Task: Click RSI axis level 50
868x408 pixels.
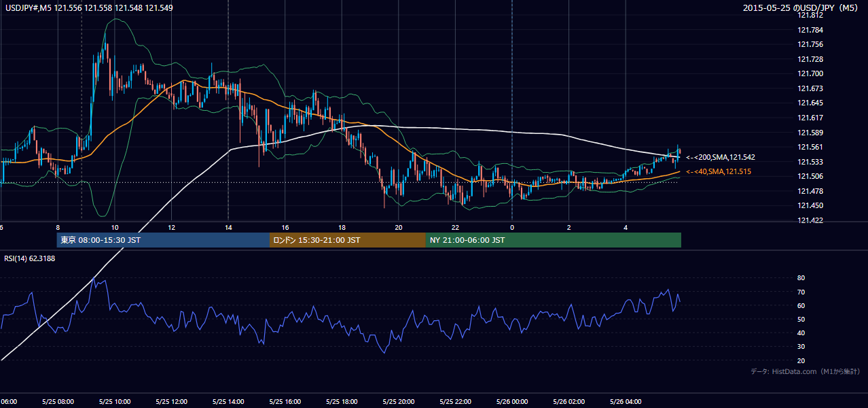Action: (801, 319)
